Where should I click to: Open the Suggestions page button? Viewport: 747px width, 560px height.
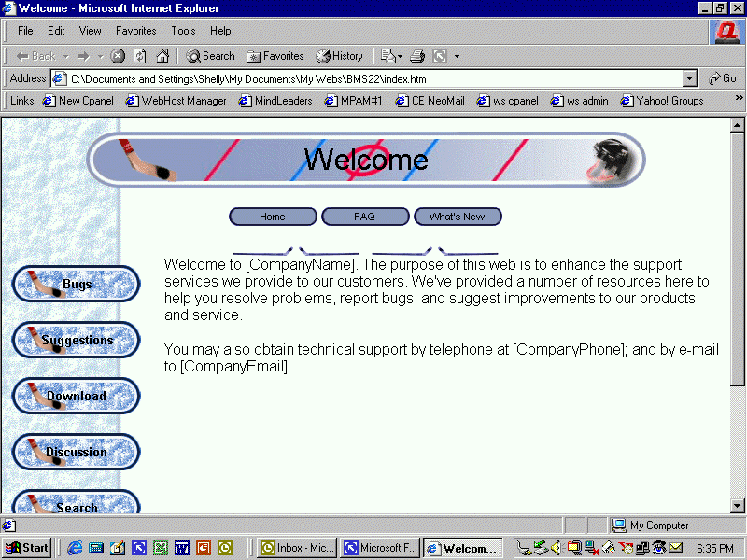(76, 340)
